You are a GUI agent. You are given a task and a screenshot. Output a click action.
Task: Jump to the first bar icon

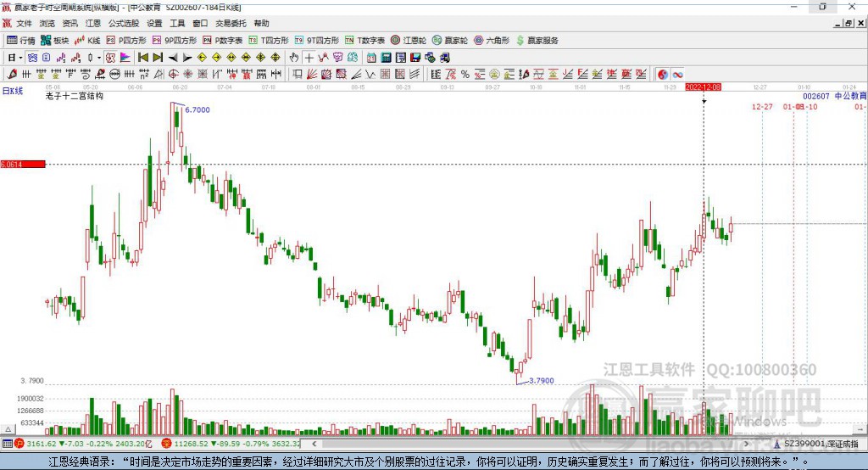143,58
